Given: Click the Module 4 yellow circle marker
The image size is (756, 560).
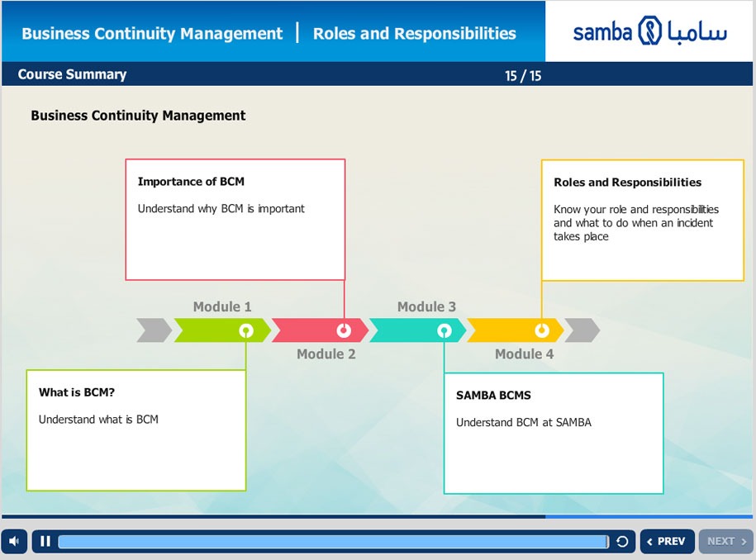Looking at the screenshot, I should pyautogui.click(x=542, y=330).
